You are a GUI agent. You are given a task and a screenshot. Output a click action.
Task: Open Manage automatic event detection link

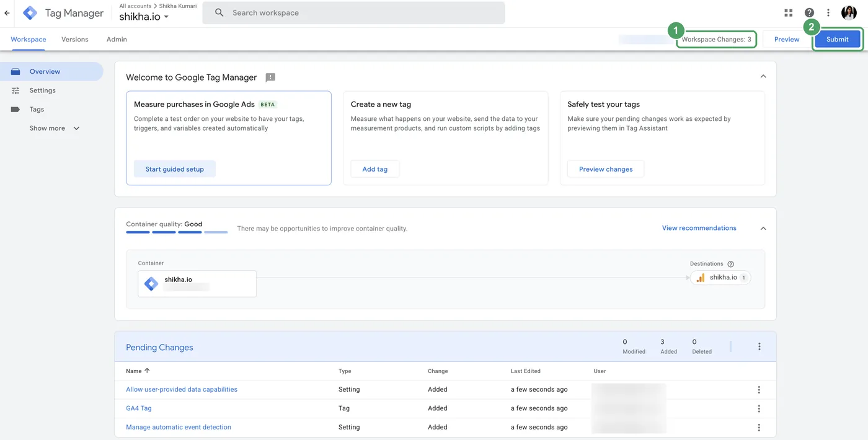(179, 427)
